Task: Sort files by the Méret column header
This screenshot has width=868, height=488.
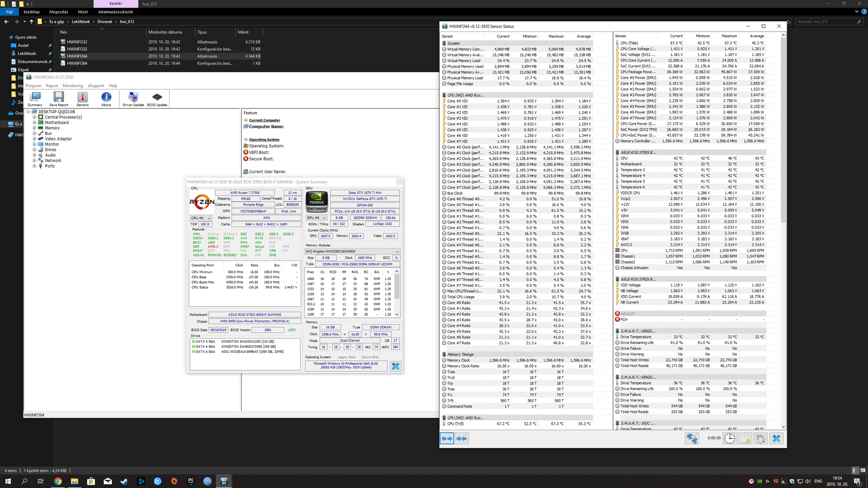Action: tap(243, 32)
